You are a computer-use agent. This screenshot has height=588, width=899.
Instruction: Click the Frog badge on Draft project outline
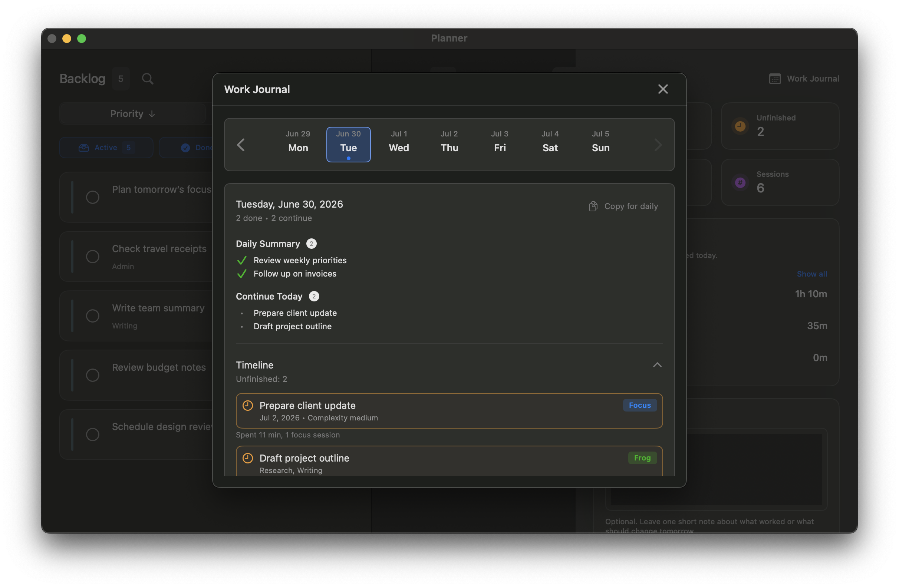[x=642, y=458]
